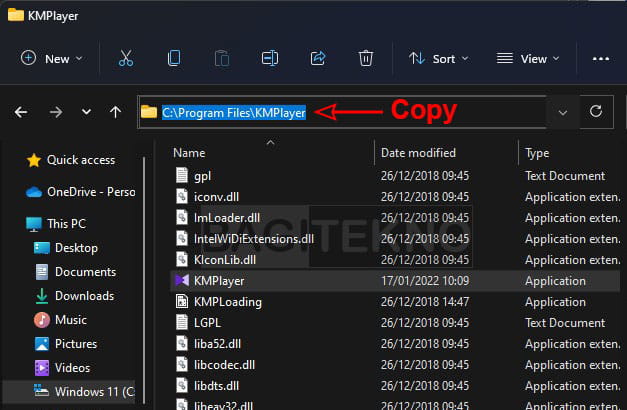Click the gpl document icon

click(182, 175)
